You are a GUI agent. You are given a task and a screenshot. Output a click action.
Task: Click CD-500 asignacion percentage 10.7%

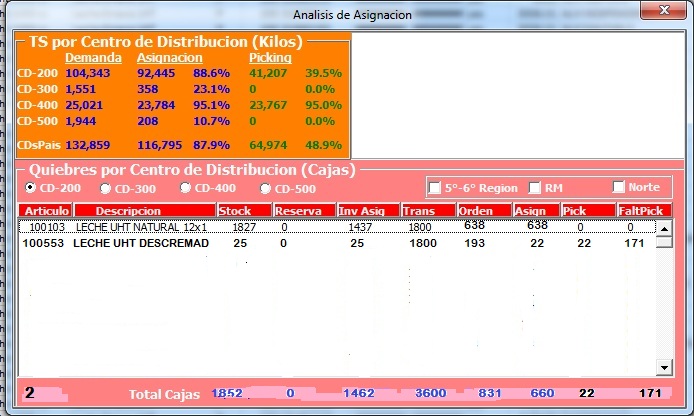(x=211, y=121)
